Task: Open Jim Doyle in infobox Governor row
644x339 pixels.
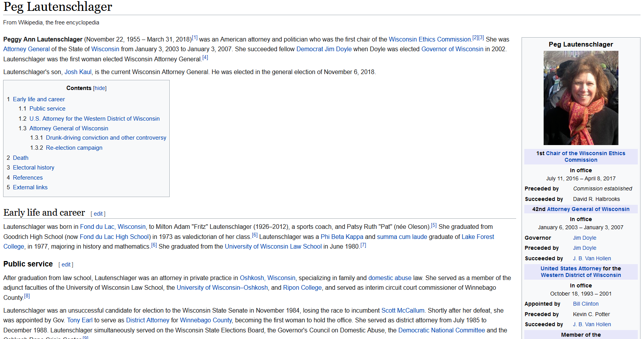Action: click(x=584, y=238)
